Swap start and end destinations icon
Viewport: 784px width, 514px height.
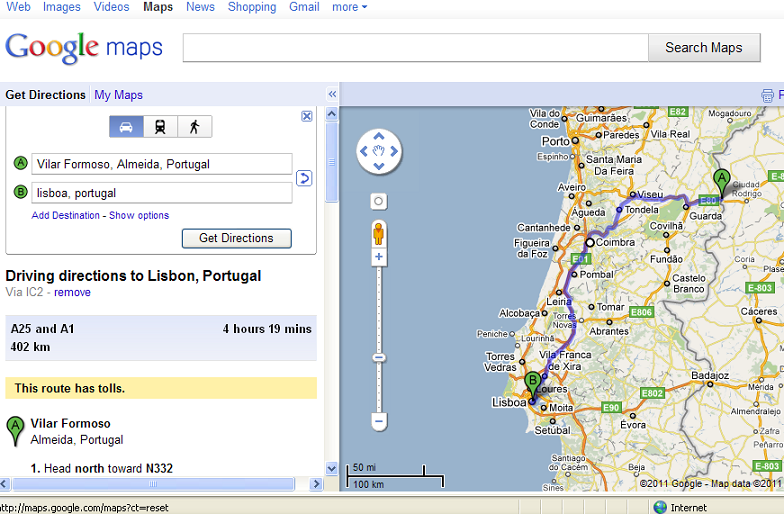pos(304,178)
